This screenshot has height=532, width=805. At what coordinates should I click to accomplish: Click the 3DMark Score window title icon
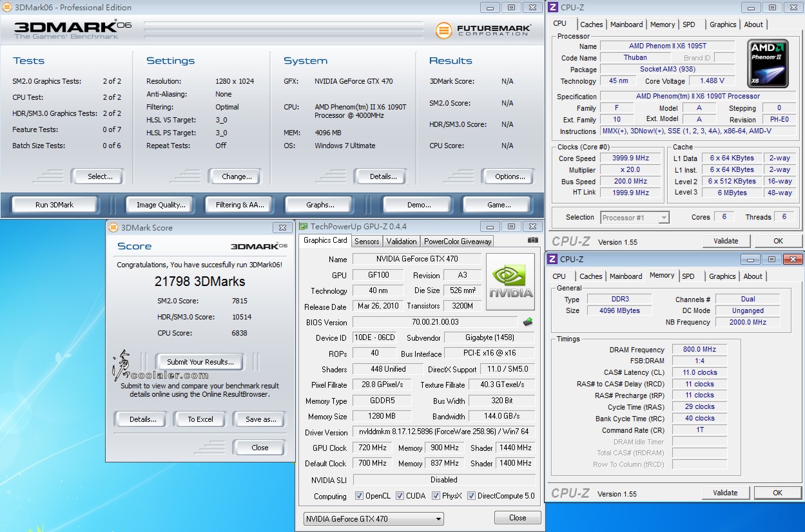113,227
